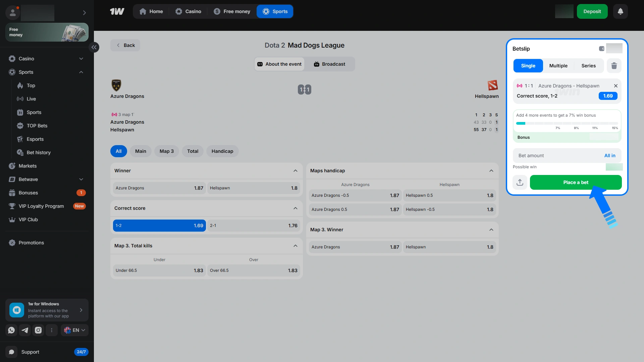The width and height of the screenshot is (644, 362).
Task: Open Free money banner in sidebar
Action: 47,32
